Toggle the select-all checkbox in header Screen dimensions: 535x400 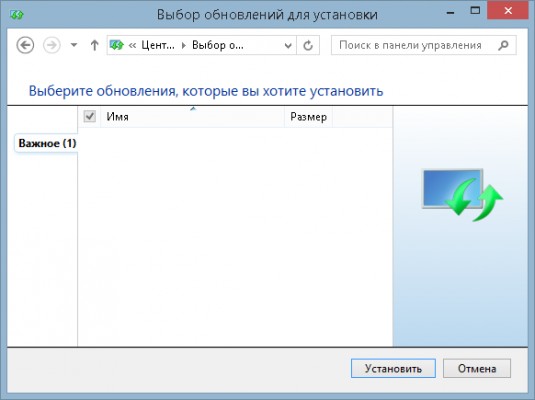click(89, 116)
